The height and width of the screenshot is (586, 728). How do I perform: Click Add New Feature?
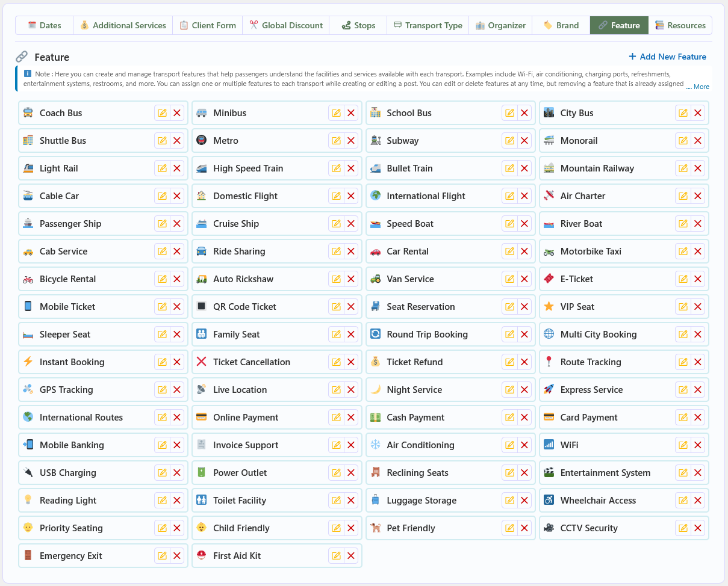point(667,57)
